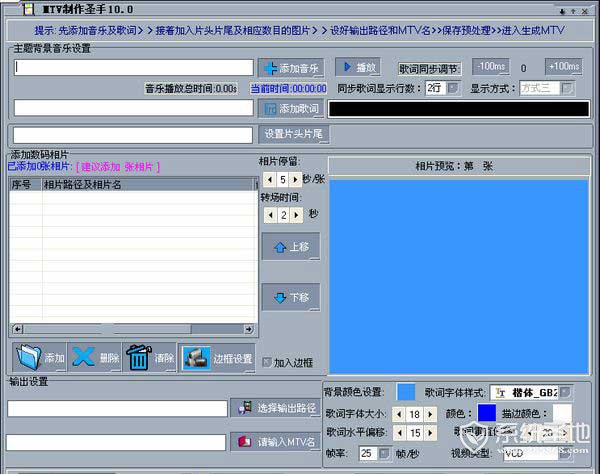Increase 相片停留 seconds with right arrow
This screenshot has height=474, width=600.
(x=295, y=179)
